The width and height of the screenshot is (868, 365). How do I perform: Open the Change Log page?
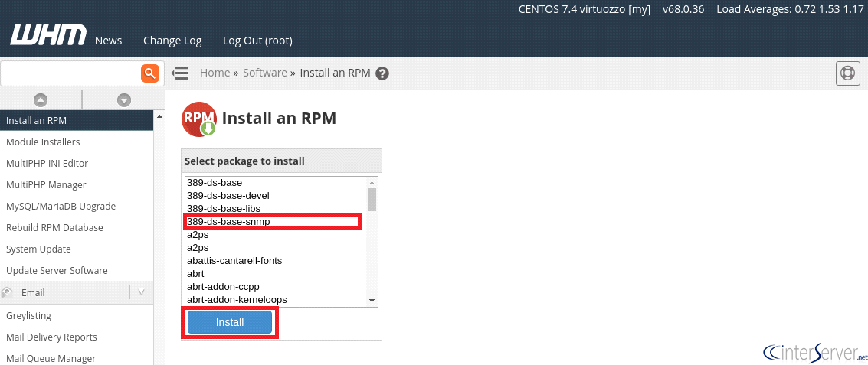pyautogui.click(x=172, y=41)
